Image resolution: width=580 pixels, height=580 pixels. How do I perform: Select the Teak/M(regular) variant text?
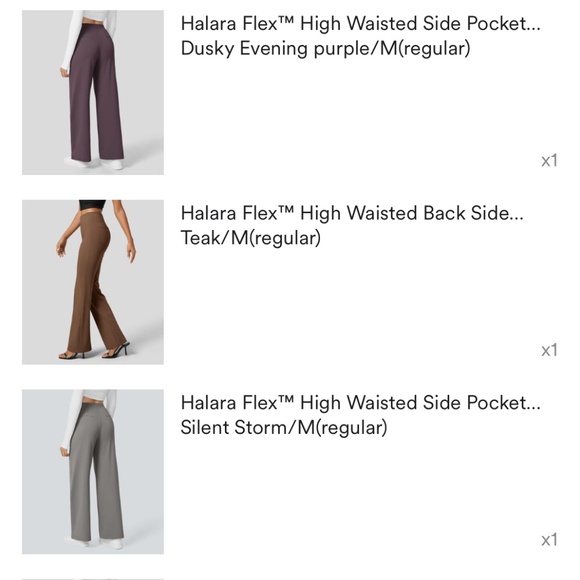[250, 238]
